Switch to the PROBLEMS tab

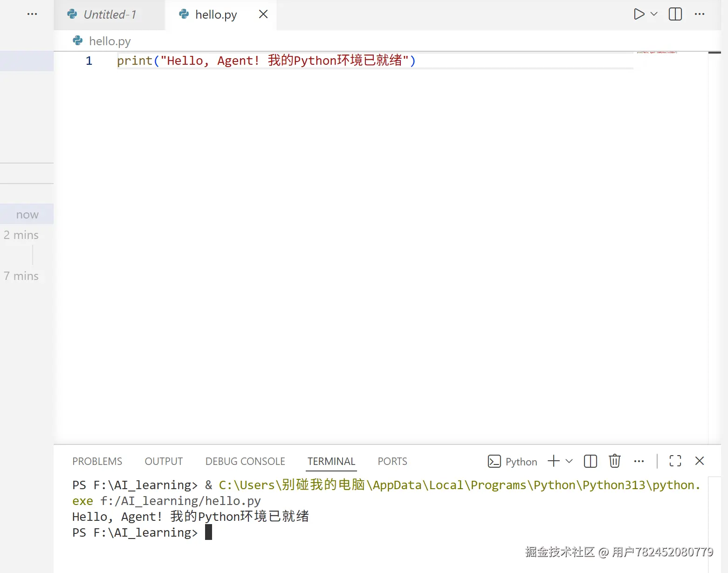[97, 461]
